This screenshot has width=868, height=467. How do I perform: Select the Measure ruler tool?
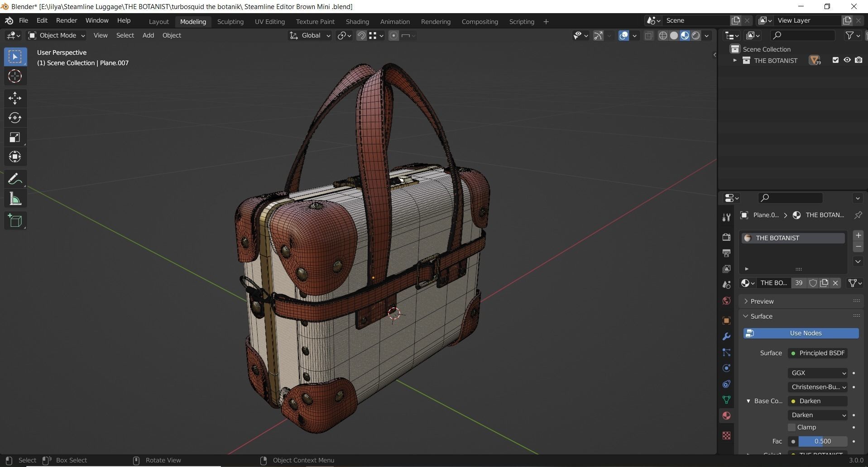pyautogui.click(x=15, y=199)
